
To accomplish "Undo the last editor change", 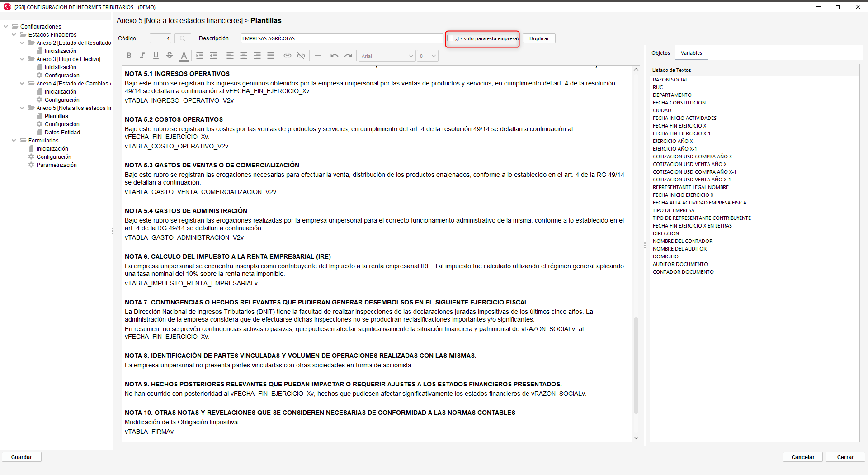I will 335,56.
